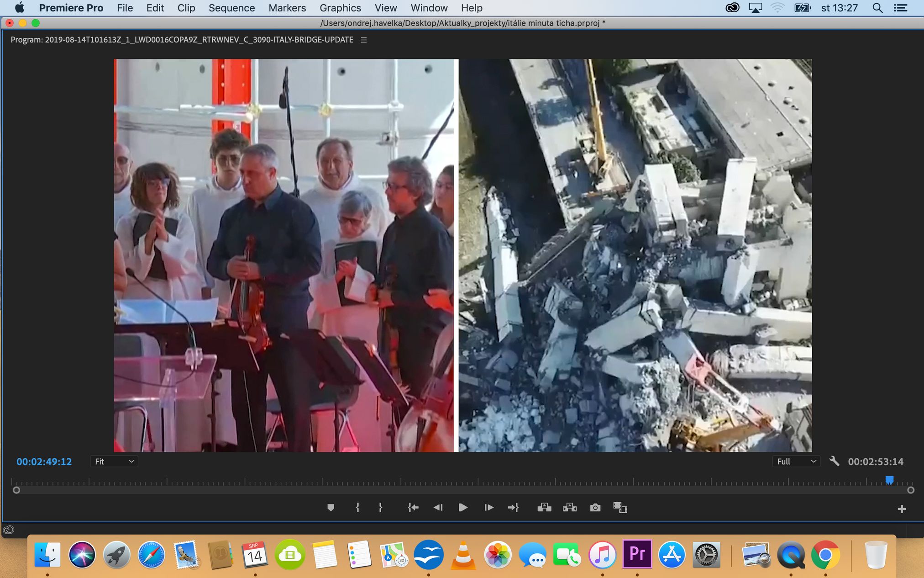
Task: Click the blue playhead on time ruler
Action: (889, 480)
